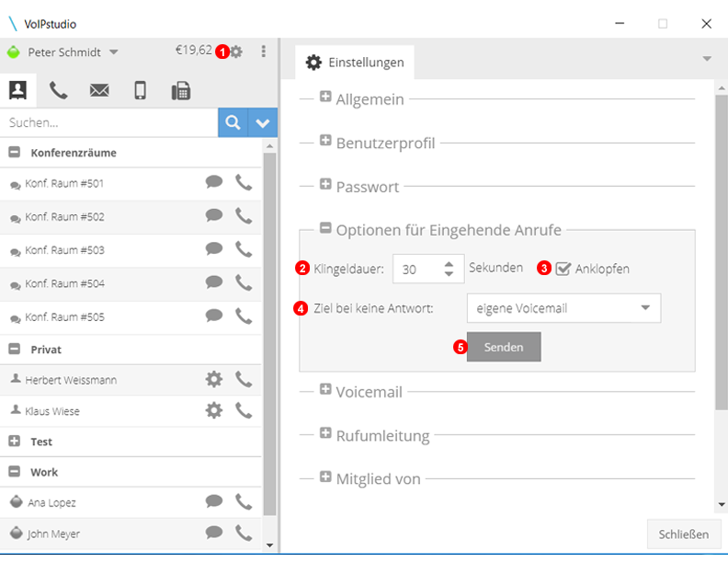Expand the Passwort section
The height and width of the screenshot is (563, 728).
tap(325, 183)
